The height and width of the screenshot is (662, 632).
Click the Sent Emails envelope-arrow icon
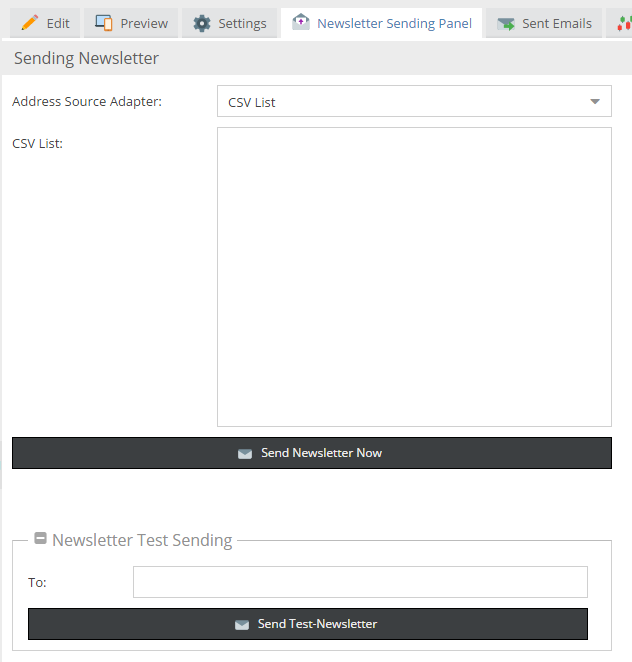pos(506,23)
